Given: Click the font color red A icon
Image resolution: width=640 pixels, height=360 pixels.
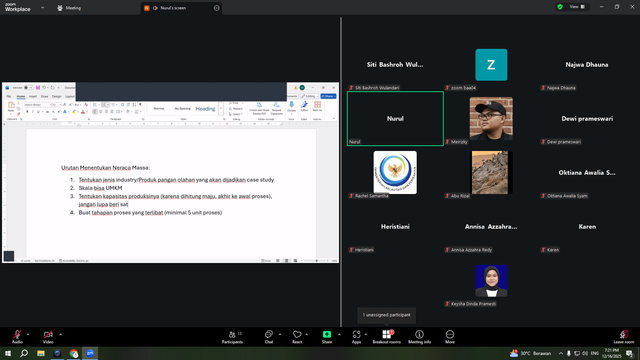Looking at the screenshot, I should coord(83,112).
